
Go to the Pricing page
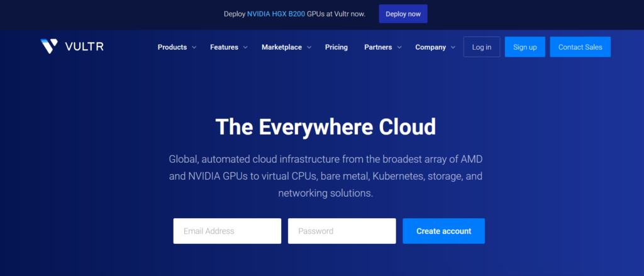pos(336,47)
